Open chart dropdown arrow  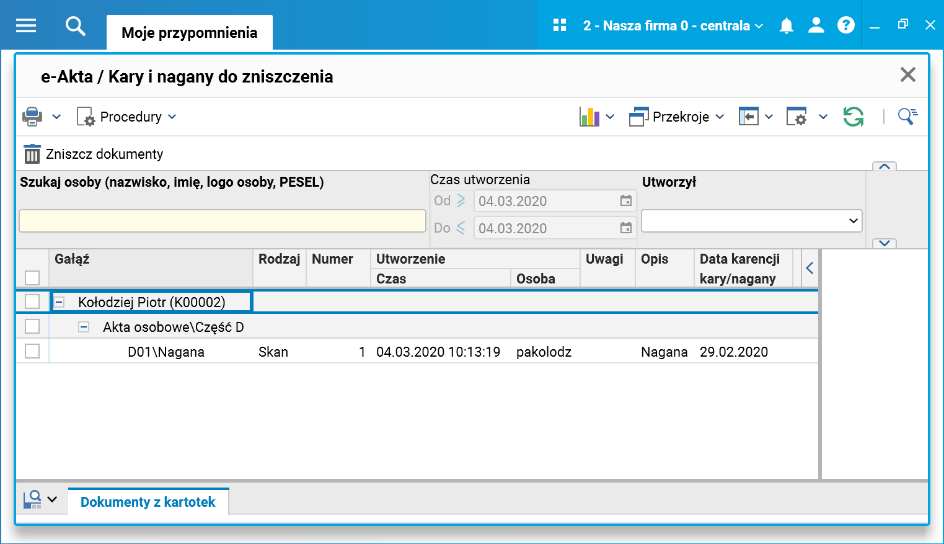tap(610, 117)
